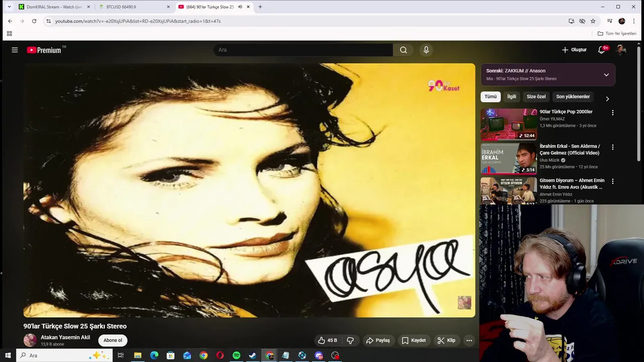Viewport: 644px width, 362px height.
Task: Close the DomKIRAL Stream tab
Action: tap(89, 7)
